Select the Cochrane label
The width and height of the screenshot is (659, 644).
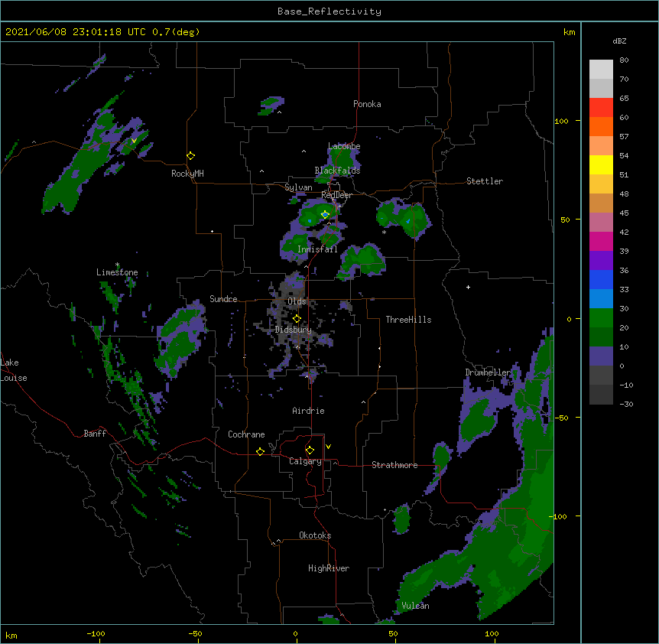coord(246,434)
